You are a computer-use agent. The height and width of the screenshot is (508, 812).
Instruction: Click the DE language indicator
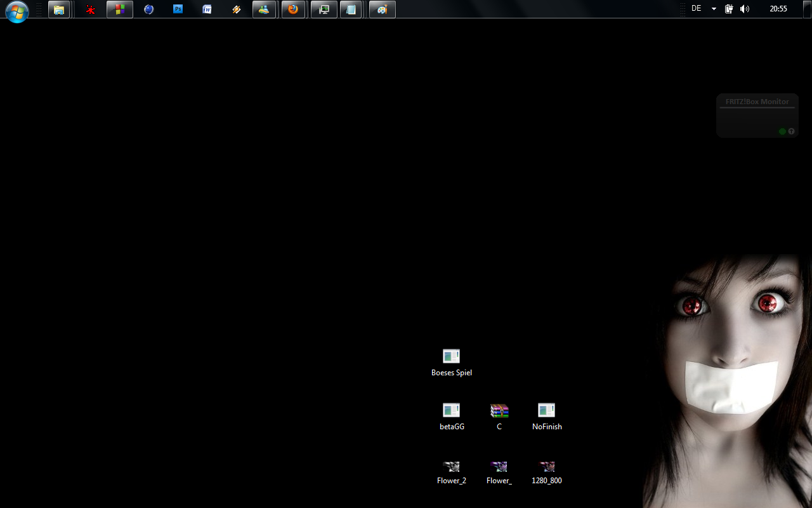[697, 9]
